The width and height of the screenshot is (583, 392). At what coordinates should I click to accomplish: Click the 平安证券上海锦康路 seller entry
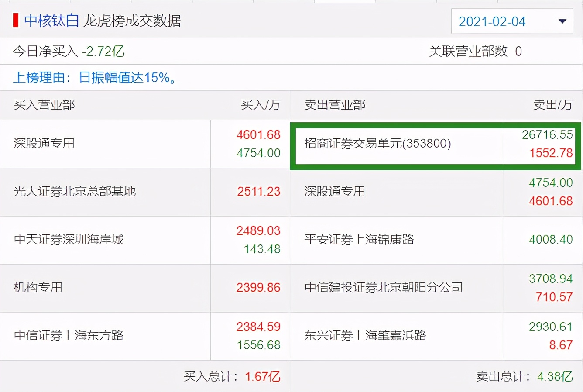coord(358,240)
